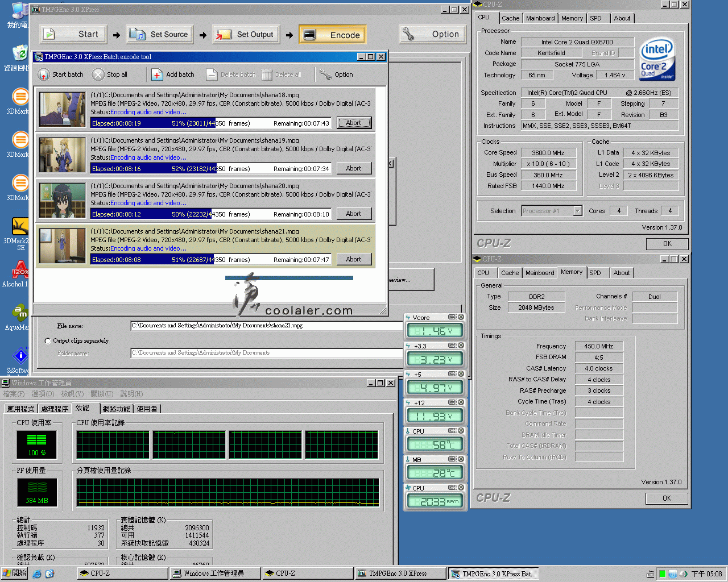The height and width of the screenshot is (582, 728).
Task: Open the 網路功能 tab in Task Manager
Action: point(116,409)
